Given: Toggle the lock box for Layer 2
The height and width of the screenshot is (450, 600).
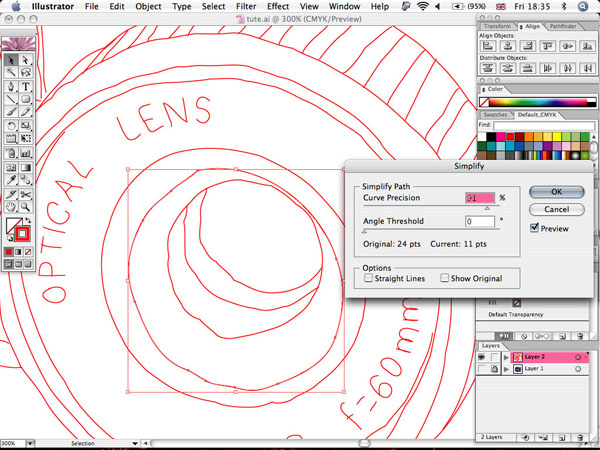Looking at the screenshot, I should [x=494, y=357].
